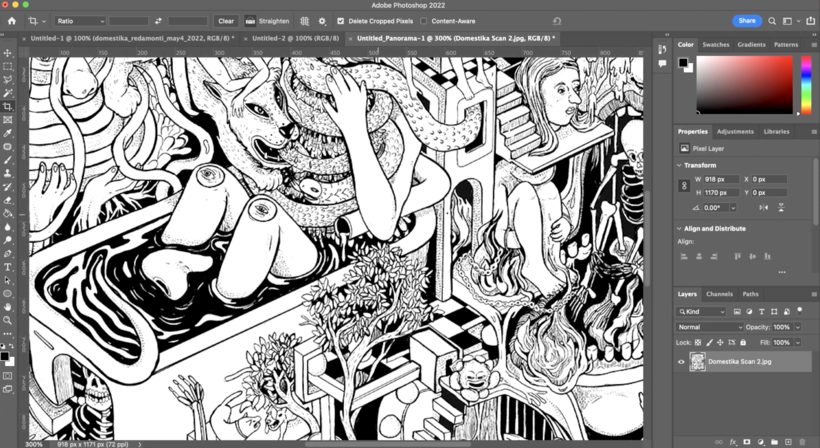This screenshot has width=820, height=448.
Task: Toggle layer filtering on or off
Action: 800,311
